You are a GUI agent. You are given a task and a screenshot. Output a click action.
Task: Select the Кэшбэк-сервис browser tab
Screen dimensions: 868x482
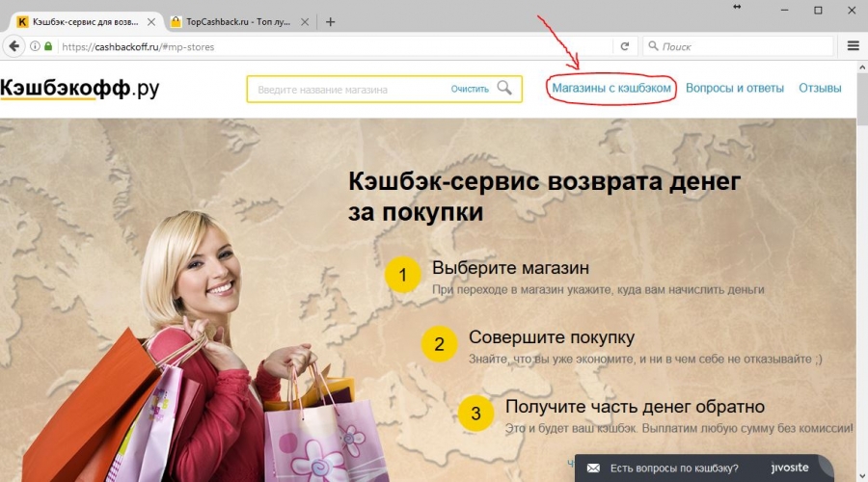tap(86, 22)
